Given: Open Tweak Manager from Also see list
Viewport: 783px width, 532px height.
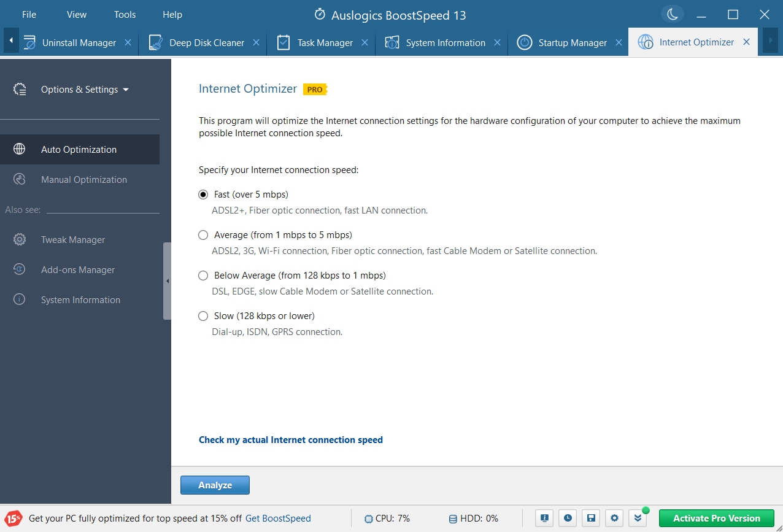Looking at the screenshot, I should (80, 239).
